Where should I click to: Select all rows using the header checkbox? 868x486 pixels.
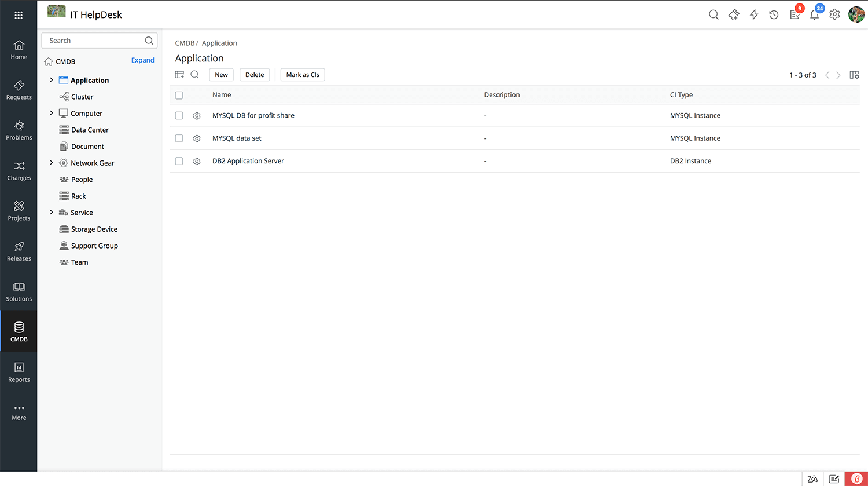pyautogui.click(x=179, y=95)
